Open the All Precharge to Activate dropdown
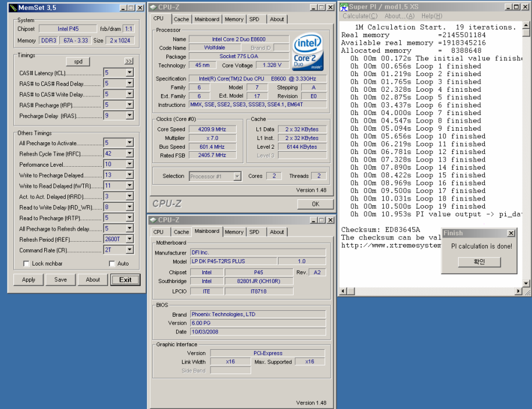The width and height of the screenshot is (532, 409). pyautogui.click(x=130, y=143)
